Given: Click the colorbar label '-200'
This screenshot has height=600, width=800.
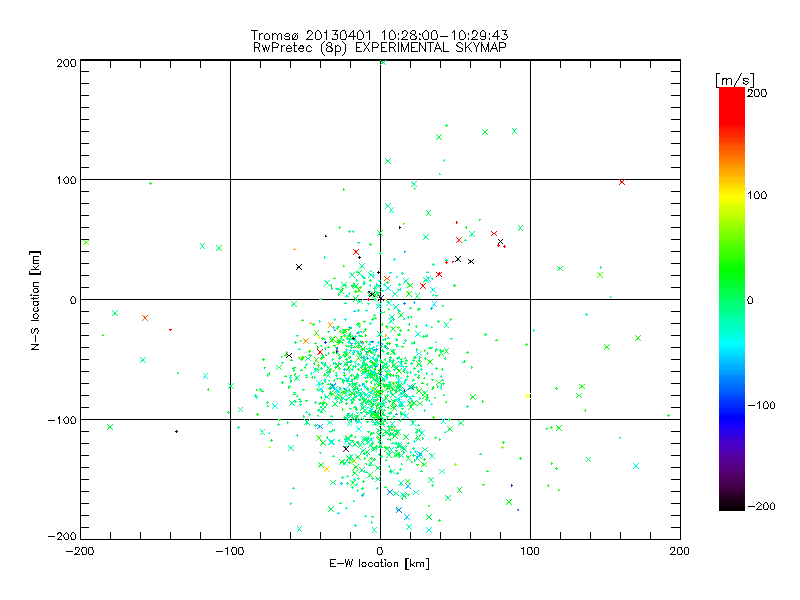Looking at the screenshot, I should click(x=761, y=506).
